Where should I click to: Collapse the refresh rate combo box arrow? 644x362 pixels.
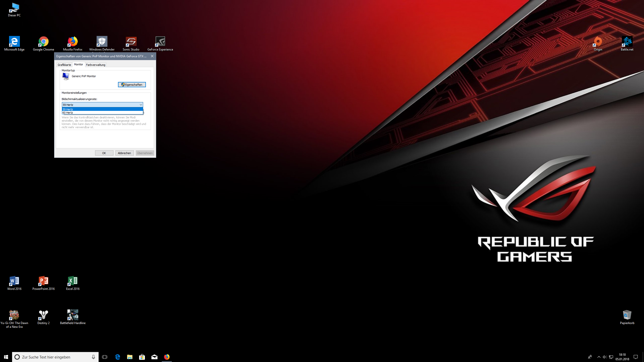141,105
